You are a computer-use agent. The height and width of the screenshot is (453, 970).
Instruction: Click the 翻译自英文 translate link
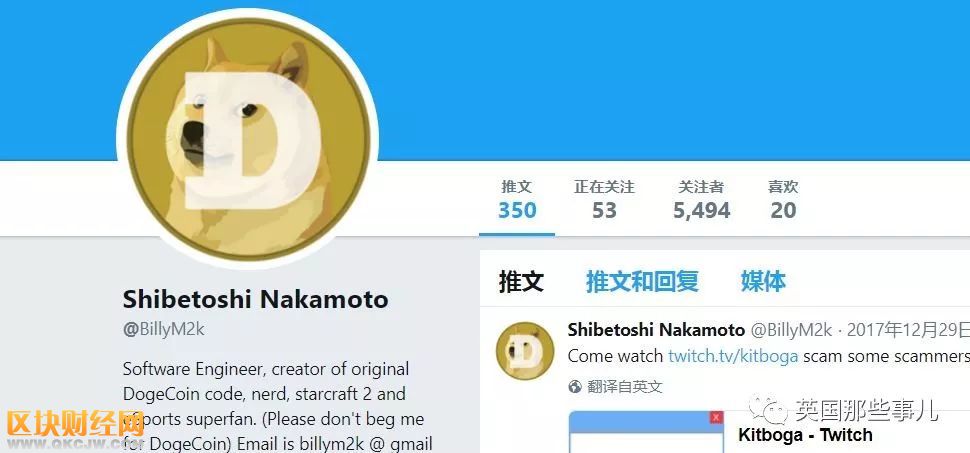tap(625, 387)
